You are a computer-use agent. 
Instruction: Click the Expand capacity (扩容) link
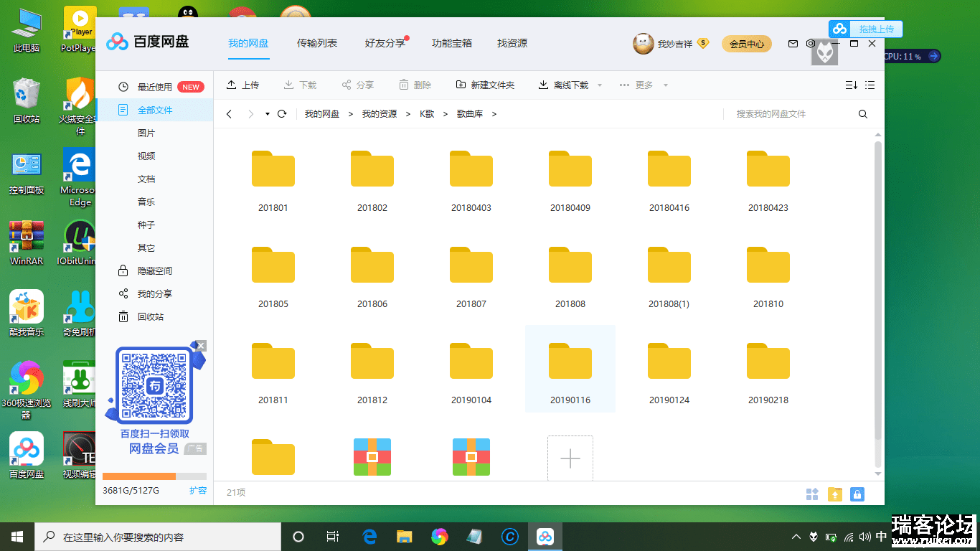coord(198,491)
